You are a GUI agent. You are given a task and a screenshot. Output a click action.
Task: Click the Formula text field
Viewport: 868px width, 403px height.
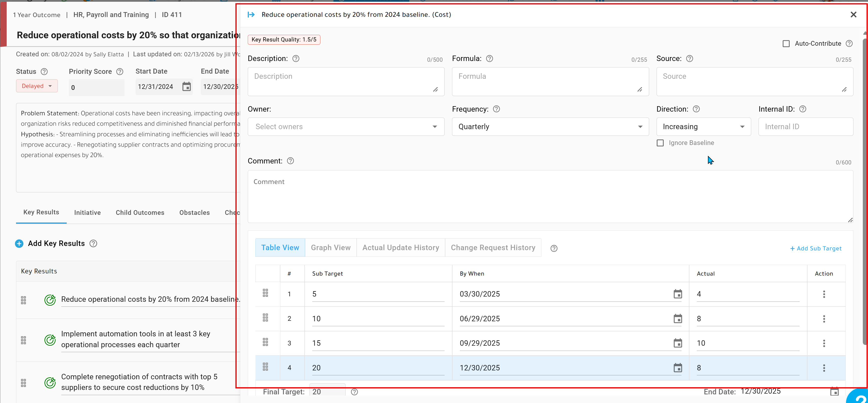pos(550,81)
